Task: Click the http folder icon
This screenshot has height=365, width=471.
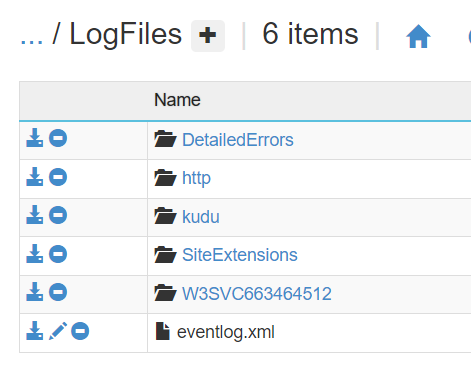Action: pyautogui.click(x=165, y=177)
